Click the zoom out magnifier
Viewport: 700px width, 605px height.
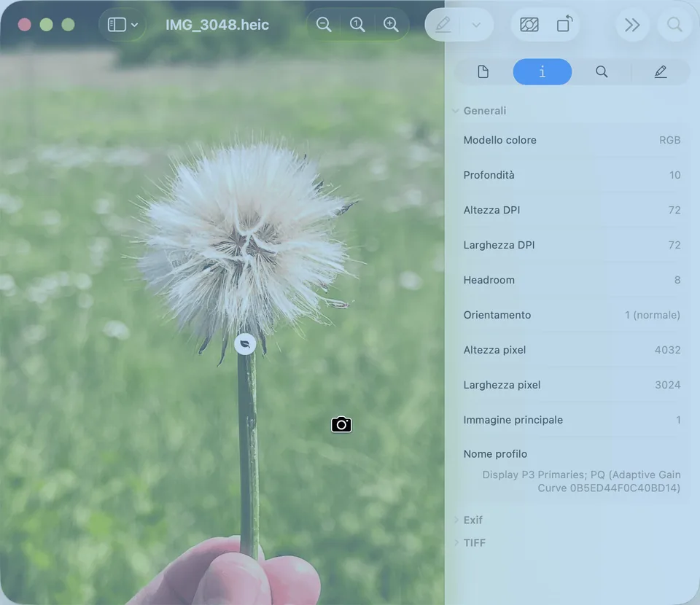tap(324, 25)
